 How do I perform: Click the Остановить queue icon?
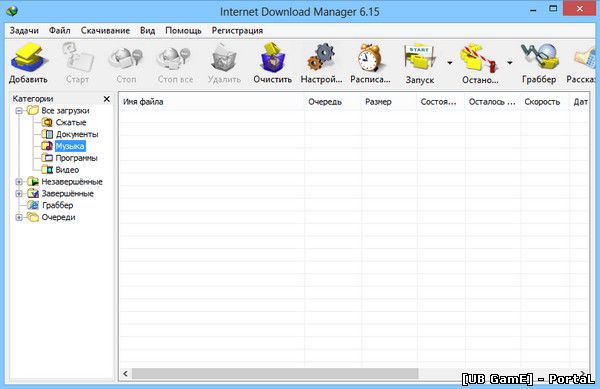pos(479,58)
